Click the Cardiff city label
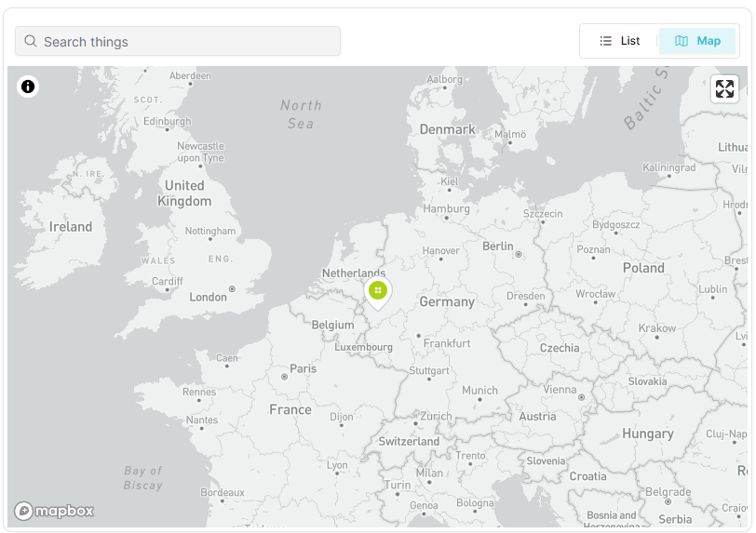The image size is (756, 533). 168,281
